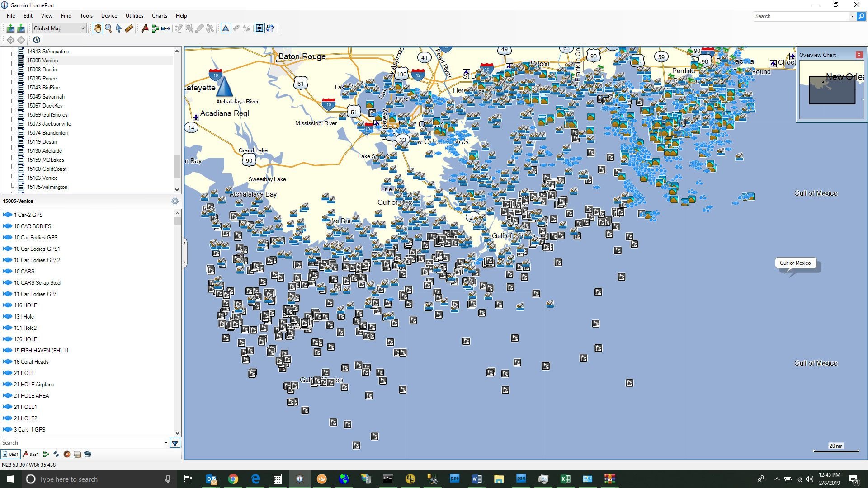Image resolution: width=868 pixels, height=488 pixels.
Task: Click the library list scrollbar thumb
Action: pos(177,166)
